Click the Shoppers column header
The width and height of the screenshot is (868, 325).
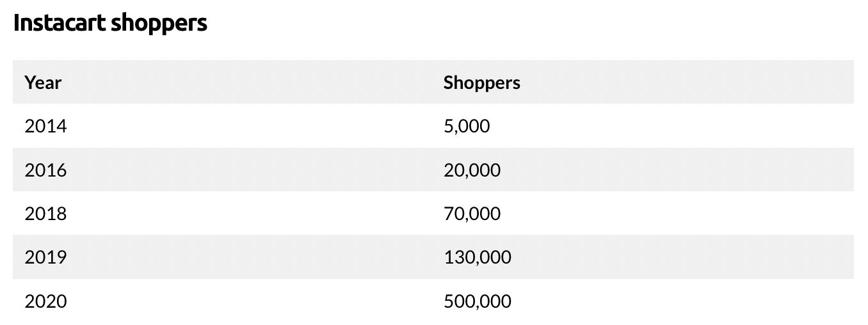481,83
